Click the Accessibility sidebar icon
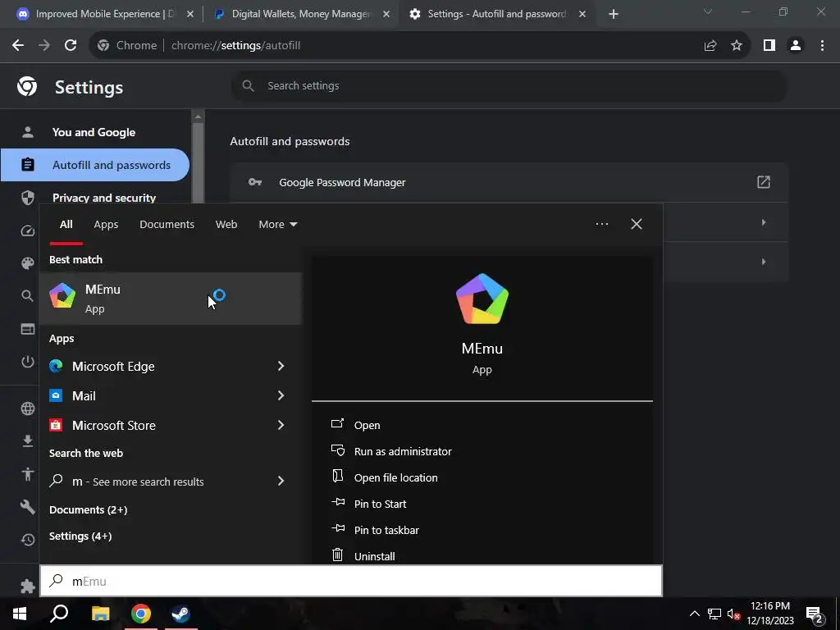Image resolution: width=840 pixels, height=630 pixels. 28,474
